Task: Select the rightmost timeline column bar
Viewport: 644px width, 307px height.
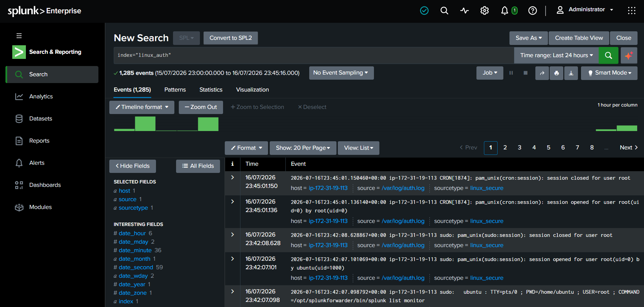Action: [627, 128]
